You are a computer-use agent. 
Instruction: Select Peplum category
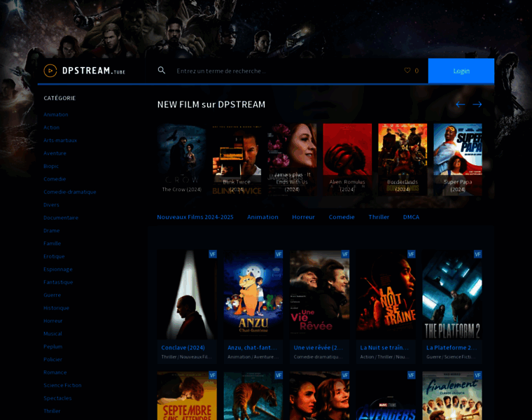tap(52, 346)
